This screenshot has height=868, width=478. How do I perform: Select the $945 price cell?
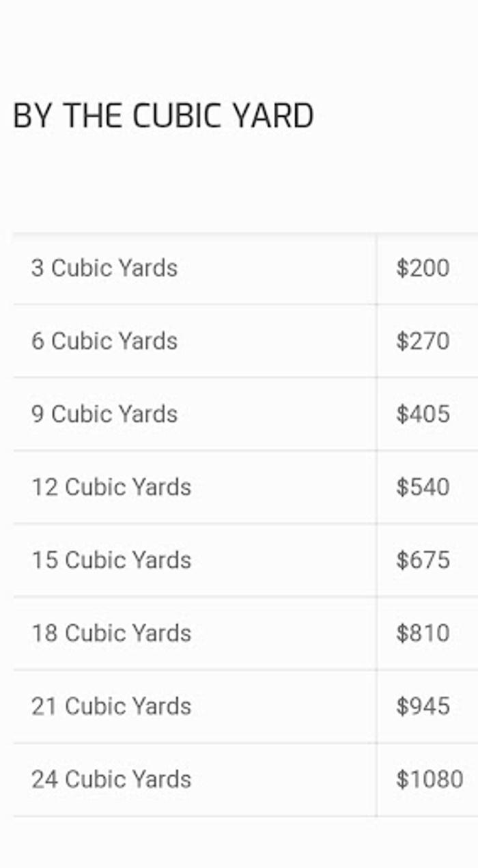click(x=423, y=706)
